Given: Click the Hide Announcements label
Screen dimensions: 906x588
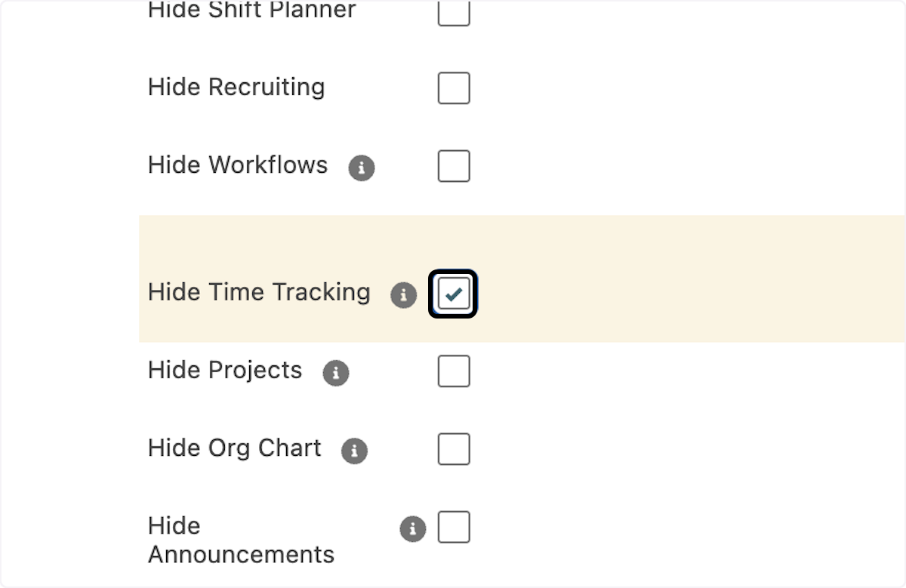Looking at the screenshot, I should (x=241, y=540).
